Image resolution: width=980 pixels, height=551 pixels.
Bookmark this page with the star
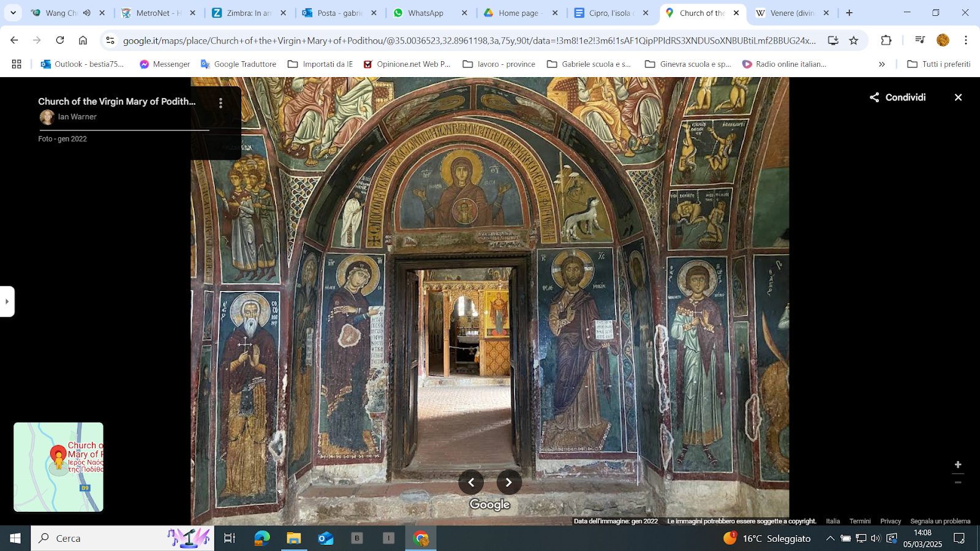pyautogui.click(x=854, y=40)
